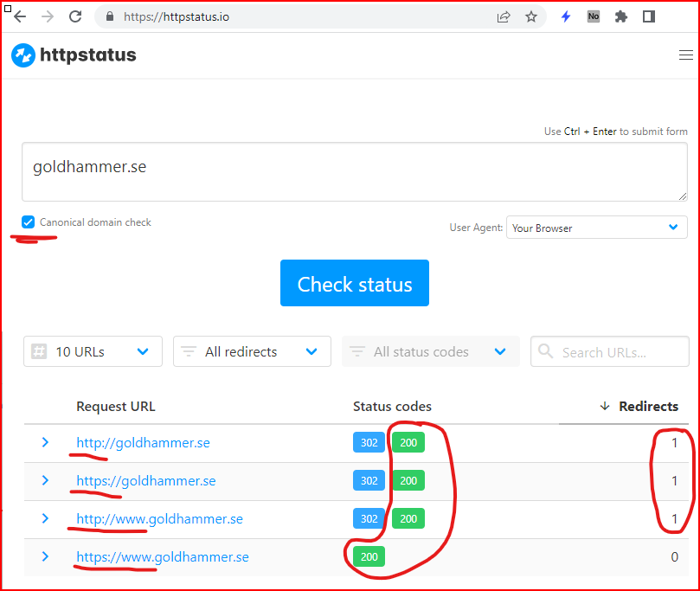
Task: Click the share page icon in address bar
Action: pyautogui.click(x=503, y=17)
